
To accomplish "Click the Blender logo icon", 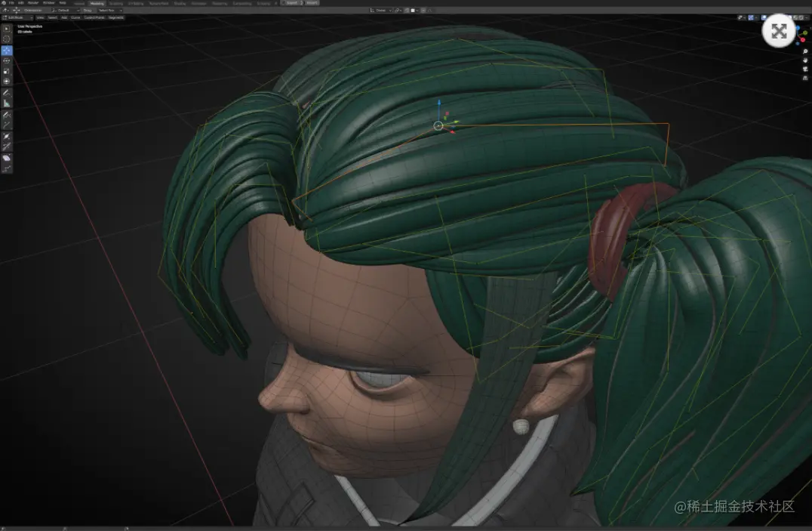I will tap(4, 3).
